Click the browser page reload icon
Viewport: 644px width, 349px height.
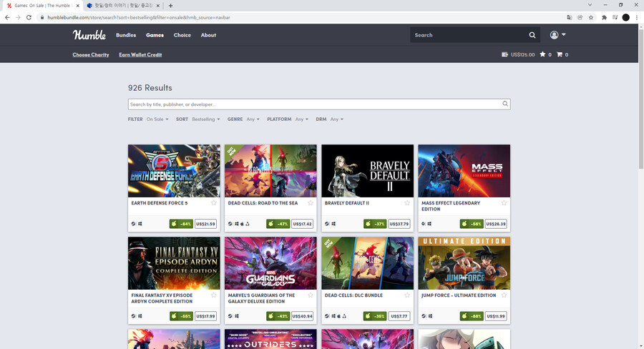[x=29, y=17]
